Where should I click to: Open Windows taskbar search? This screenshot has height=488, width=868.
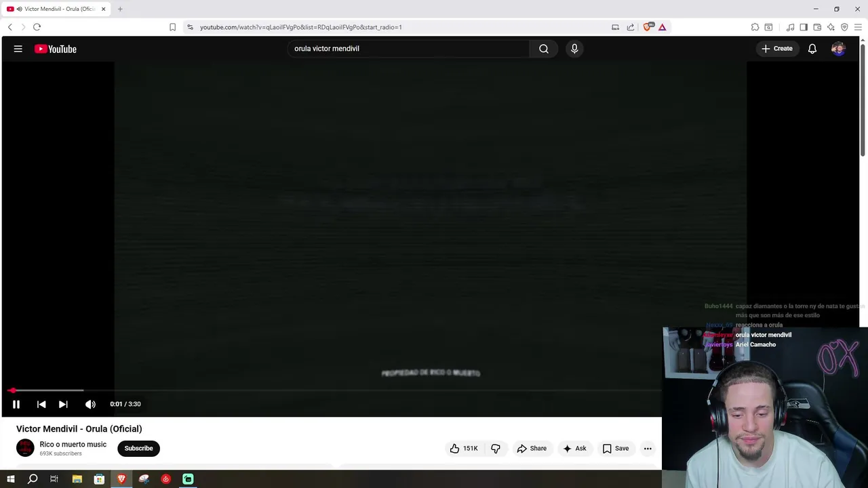pyautogui.click(x=33, y=479)
